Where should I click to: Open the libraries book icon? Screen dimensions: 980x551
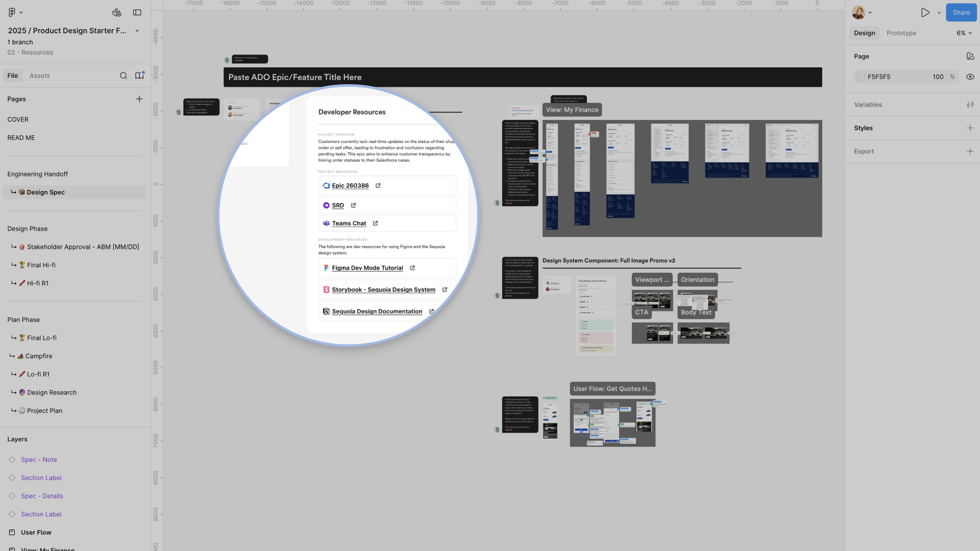coord(139,76)
